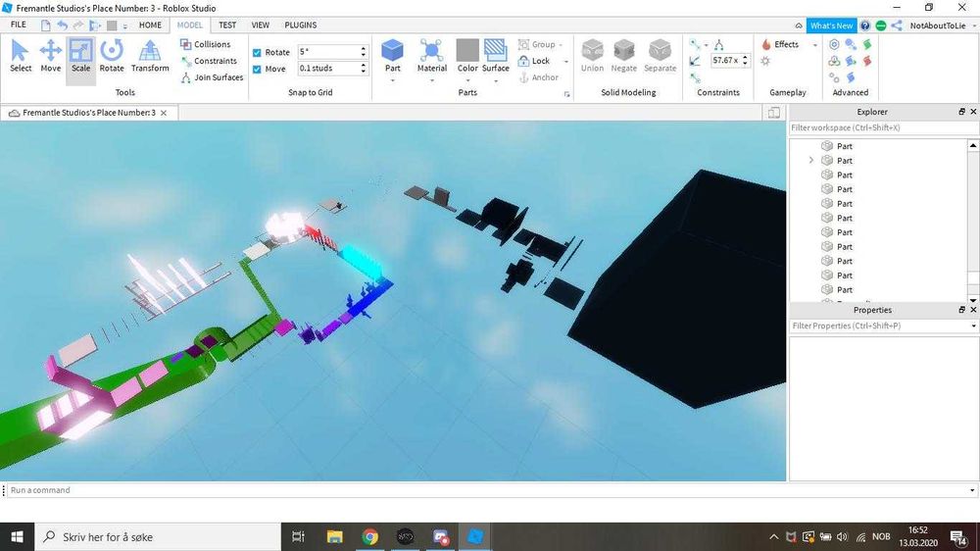Select the Select tool
The height and width of the screenshot is (551, 980).
(20, 56)
